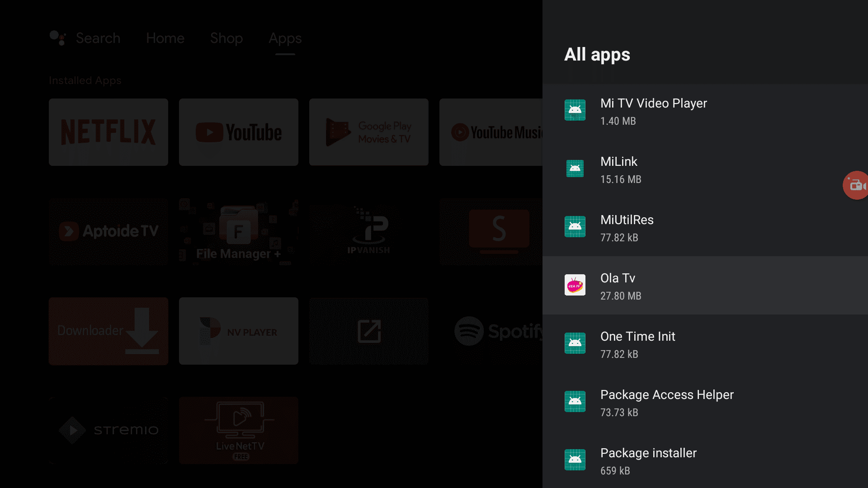Launch the Netflix app tile
868x488 pixels.
108,132
